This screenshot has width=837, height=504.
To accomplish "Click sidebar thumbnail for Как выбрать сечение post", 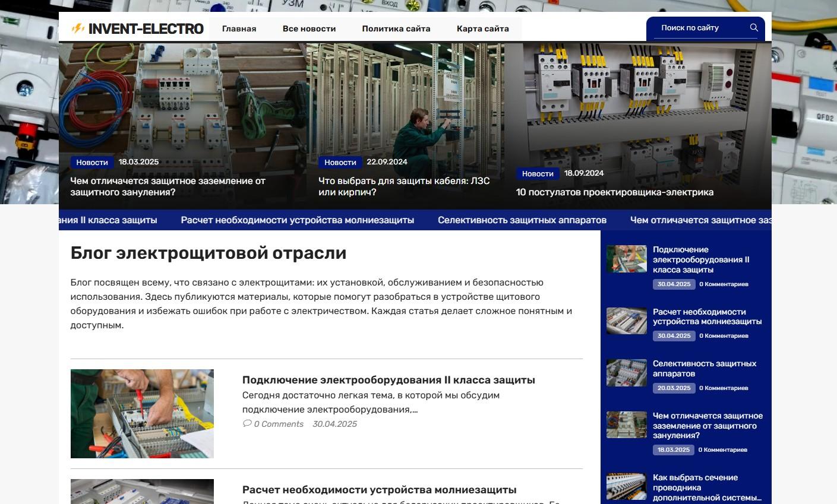I will point(627,487).
